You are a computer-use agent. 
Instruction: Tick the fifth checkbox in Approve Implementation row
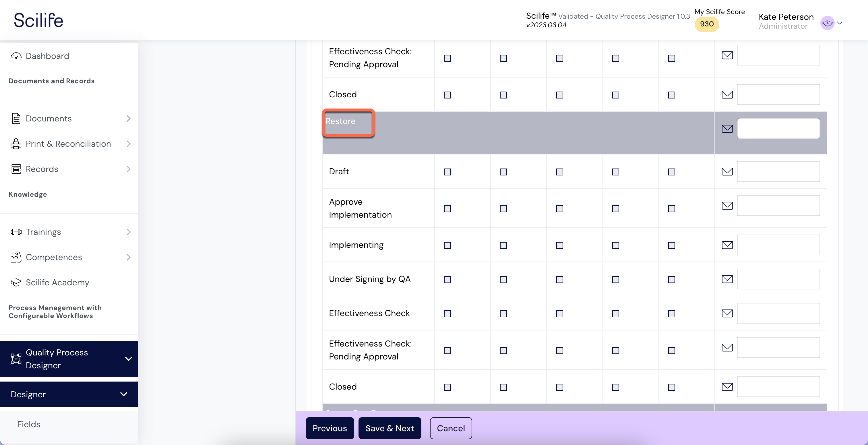point(672,209)
